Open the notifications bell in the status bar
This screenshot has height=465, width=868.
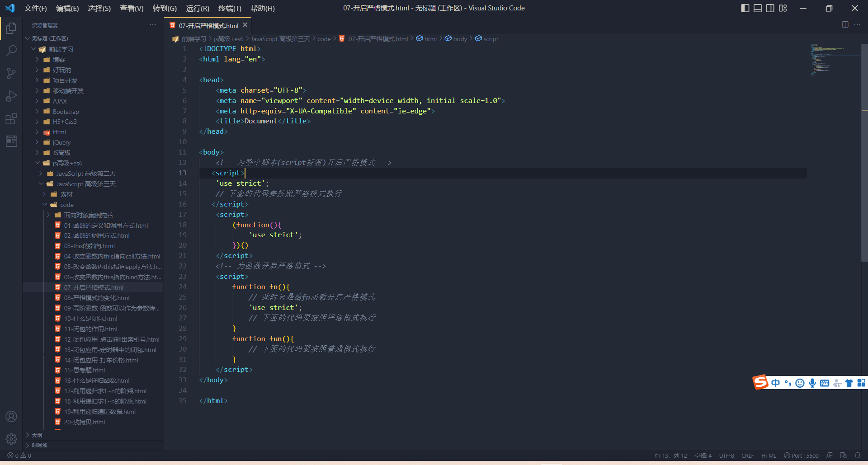pos(858,456)
